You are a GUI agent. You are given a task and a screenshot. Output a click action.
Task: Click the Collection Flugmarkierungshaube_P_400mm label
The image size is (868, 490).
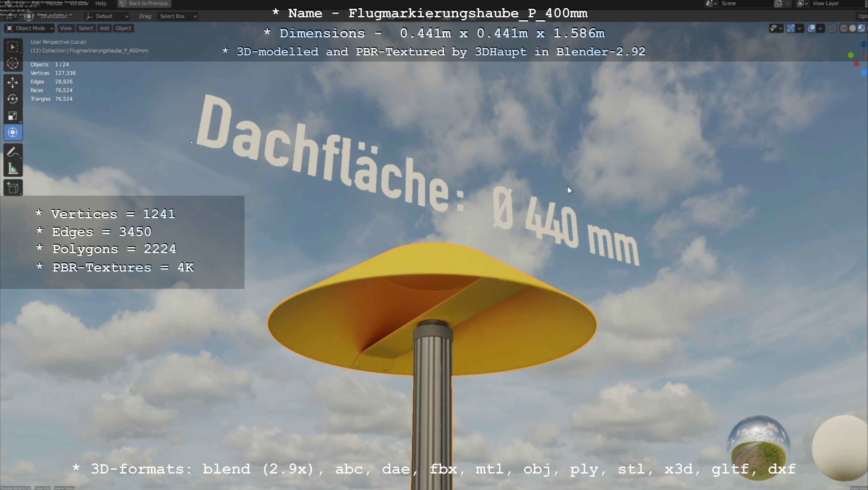(x=89, y=51)
